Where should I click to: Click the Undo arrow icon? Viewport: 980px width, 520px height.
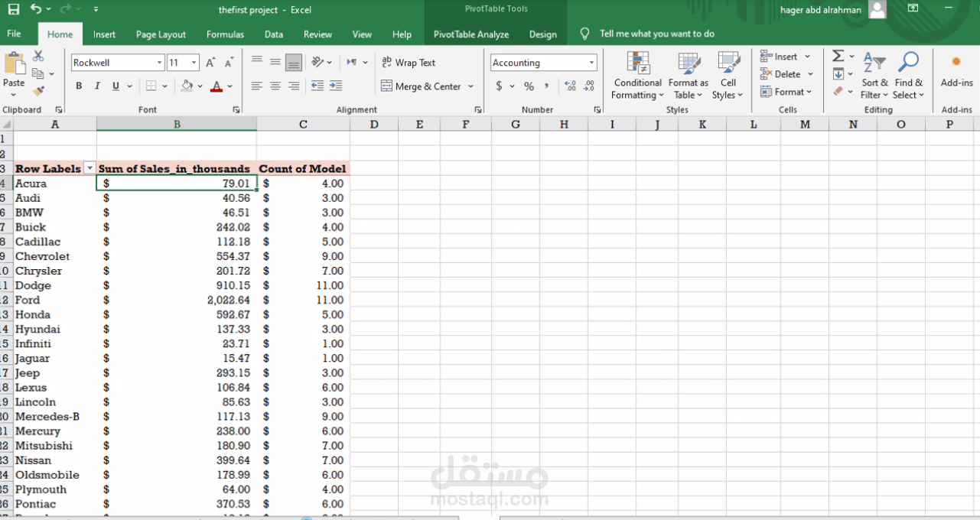click(x=36, y=9)
